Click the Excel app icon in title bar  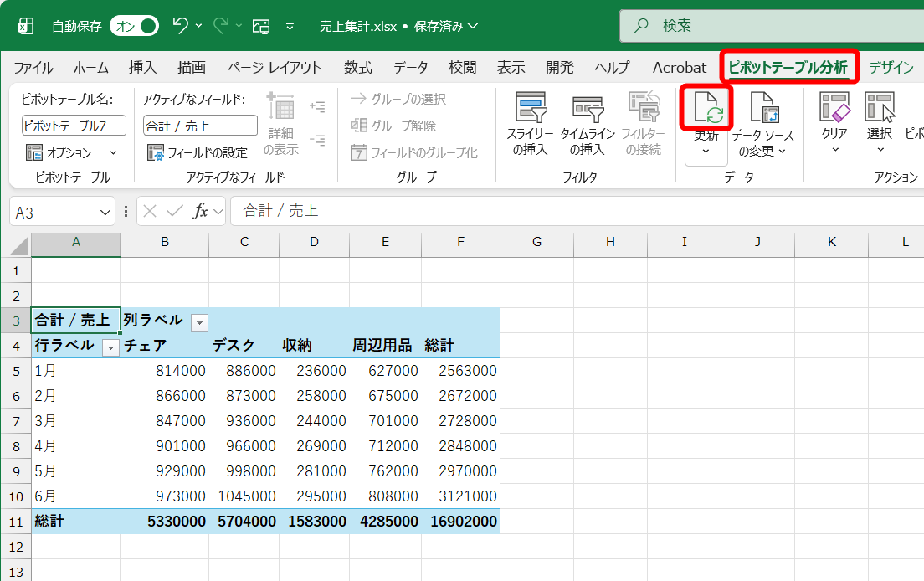25,26
